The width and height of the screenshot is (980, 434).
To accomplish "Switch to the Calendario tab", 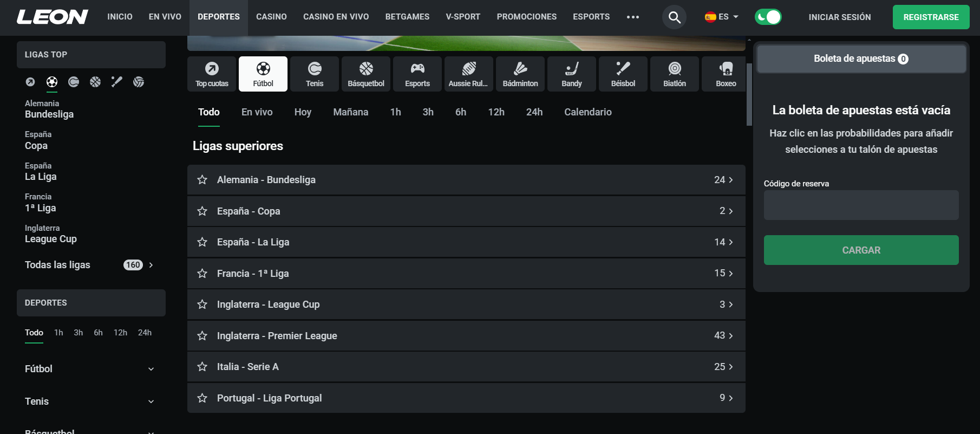I will [x=588, y=112].
